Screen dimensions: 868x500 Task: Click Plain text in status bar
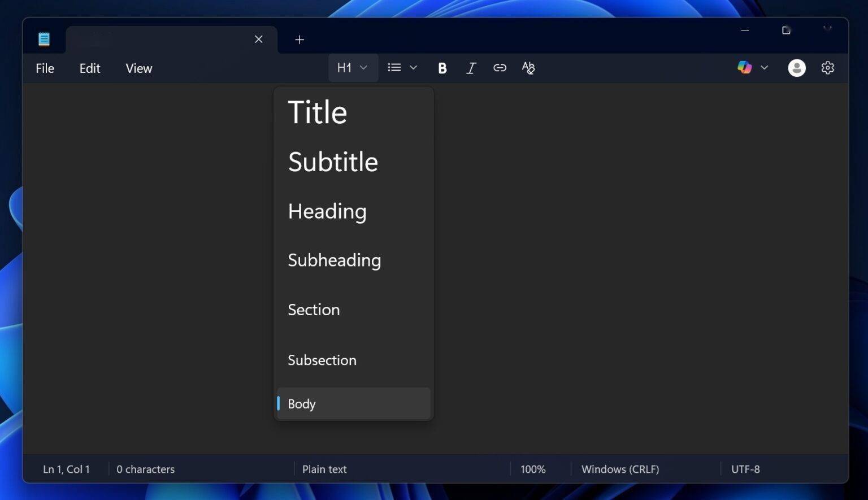coord(324,469)
